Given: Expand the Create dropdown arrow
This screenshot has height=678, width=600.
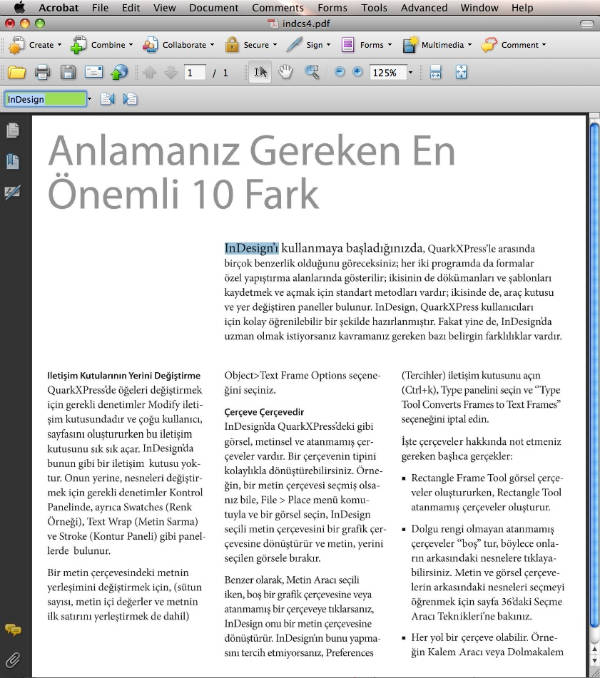Looking at the screenshot, I should coord(60,45).
